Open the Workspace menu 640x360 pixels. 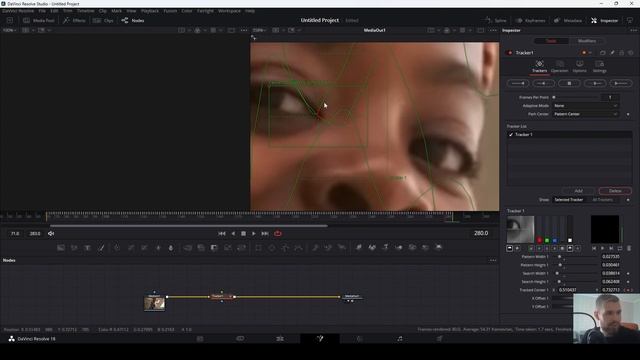pyautogui.click(x=229, y=11)
